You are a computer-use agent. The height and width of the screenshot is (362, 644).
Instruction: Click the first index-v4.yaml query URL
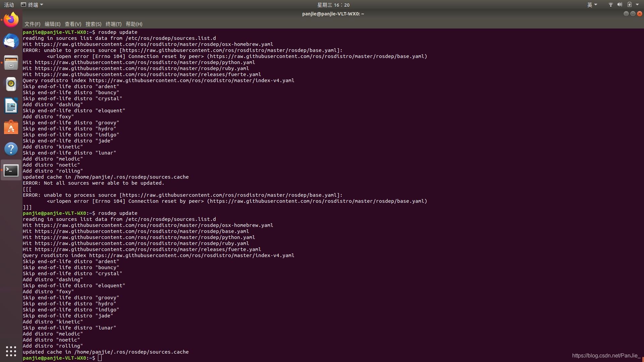tap(192, 80)
